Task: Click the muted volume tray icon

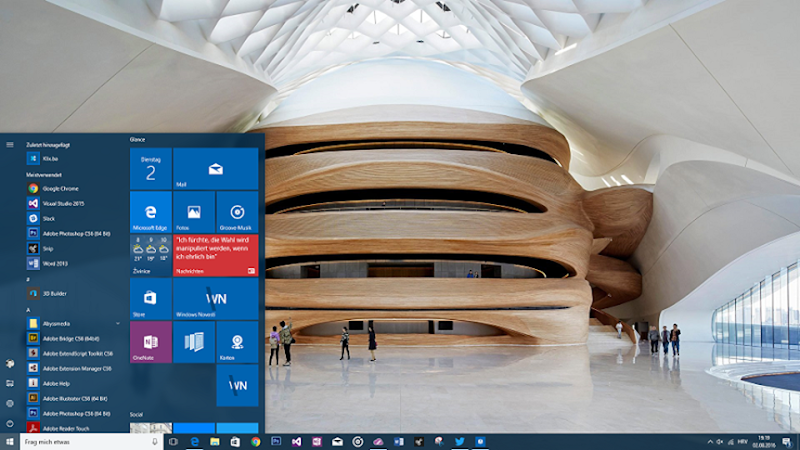Action: 720,442
